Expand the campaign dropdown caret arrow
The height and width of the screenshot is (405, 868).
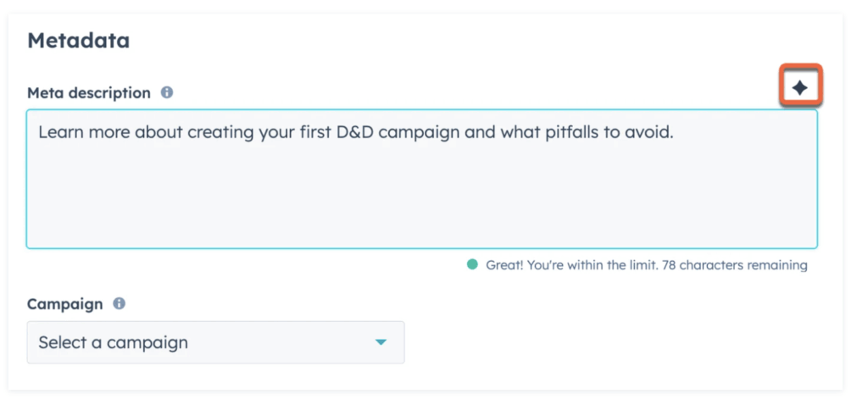point(381,342)
